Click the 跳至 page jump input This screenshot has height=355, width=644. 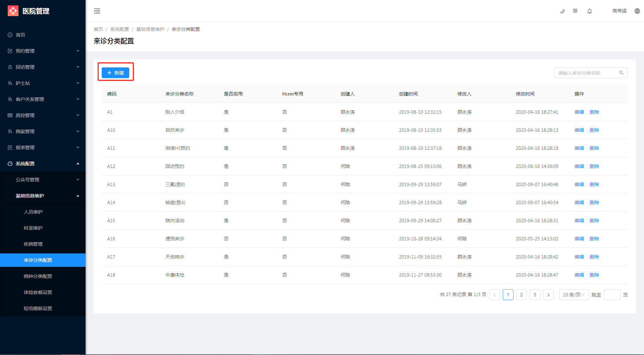point(612,295)
